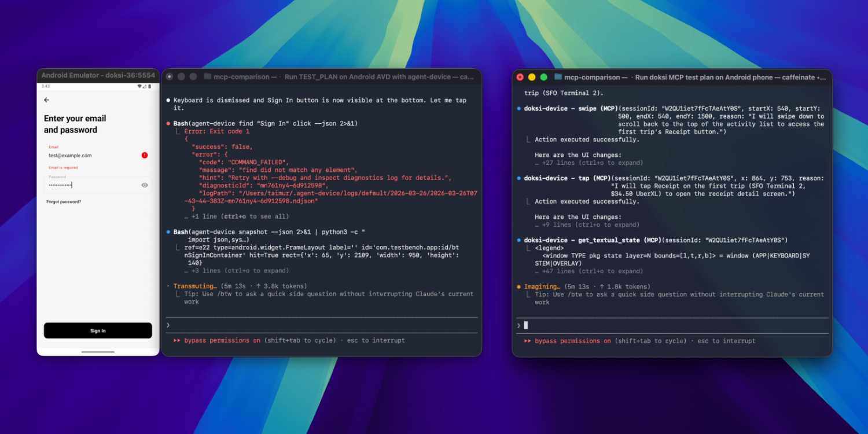Expand the +47 lines collapsed output
This screenshot has width=868, height=434.
[588, 271]
